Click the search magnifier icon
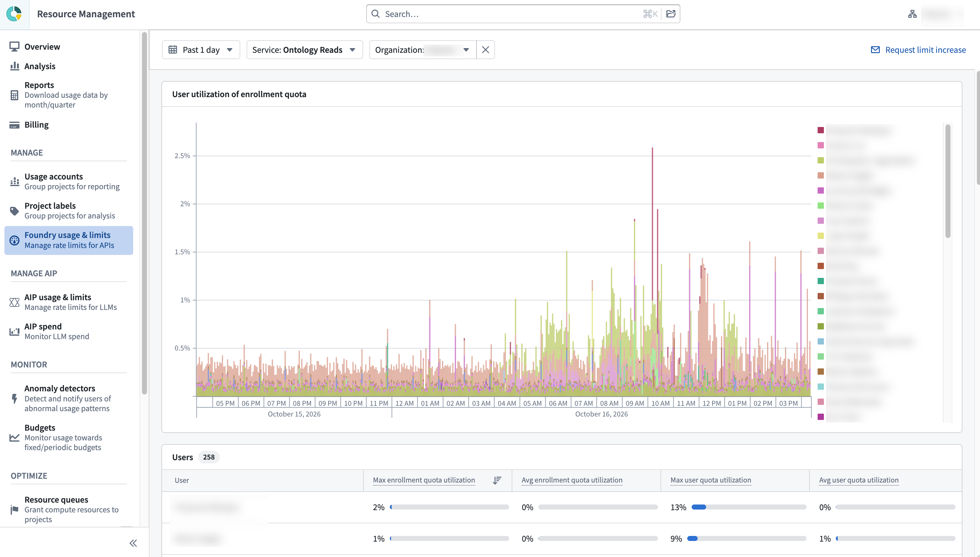Image resolution: width=980 pixels, height=557 pixels. click(x=375, y=14)
